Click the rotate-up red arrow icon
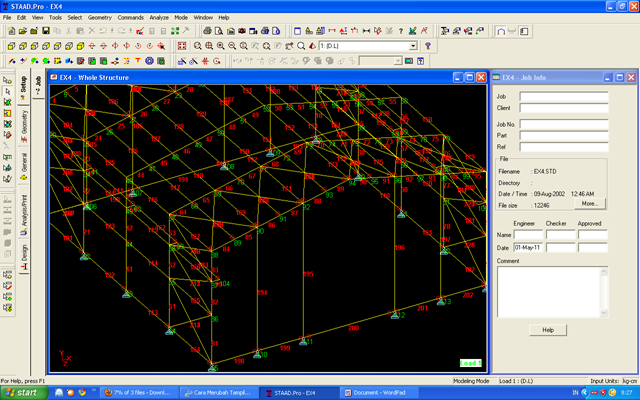 tap(92, 46)
